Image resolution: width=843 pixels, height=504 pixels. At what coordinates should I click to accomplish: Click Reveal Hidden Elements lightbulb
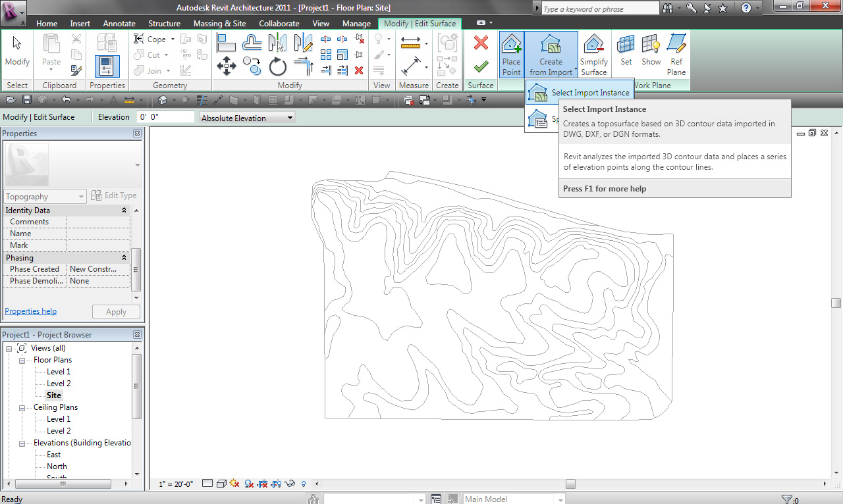pos(303,484)
